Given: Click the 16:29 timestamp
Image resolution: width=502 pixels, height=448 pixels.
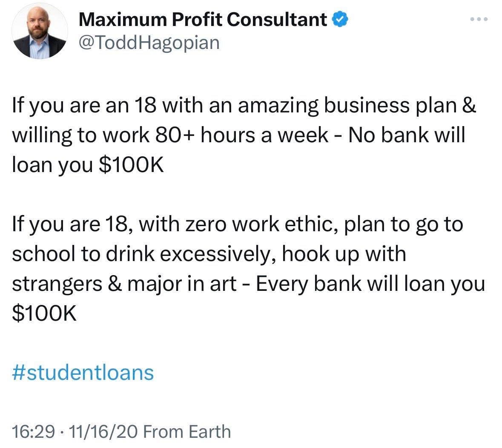Looking at the screenshot, I should [x=33, y=431].
